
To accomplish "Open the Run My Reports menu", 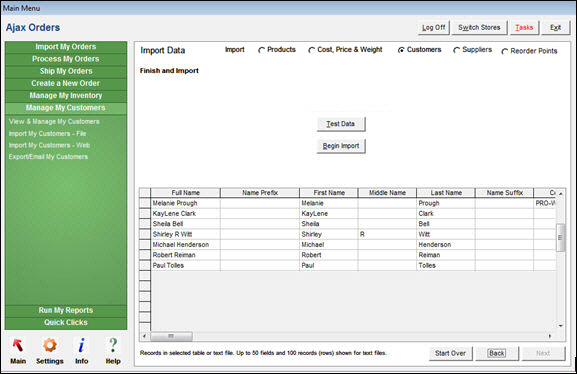I will (x=66, y=310).
